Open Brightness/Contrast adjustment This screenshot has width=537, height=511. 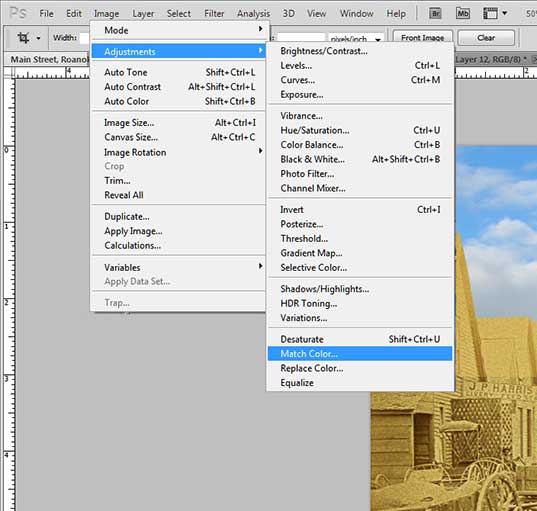[x=360, y=51]
